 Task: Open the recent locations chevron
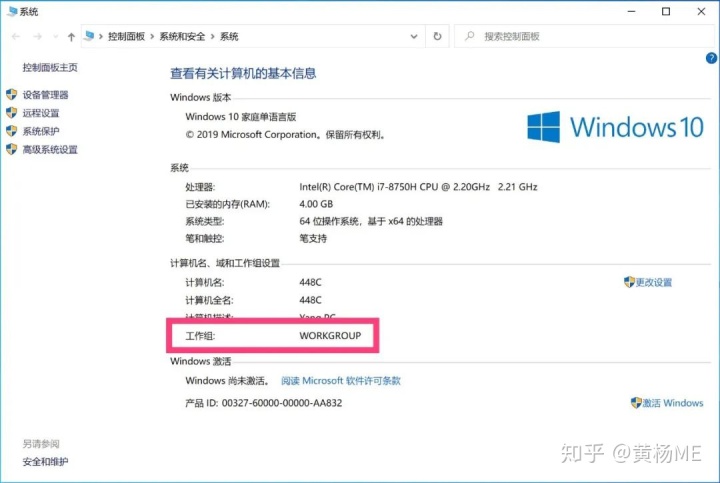tap(56, 37)
